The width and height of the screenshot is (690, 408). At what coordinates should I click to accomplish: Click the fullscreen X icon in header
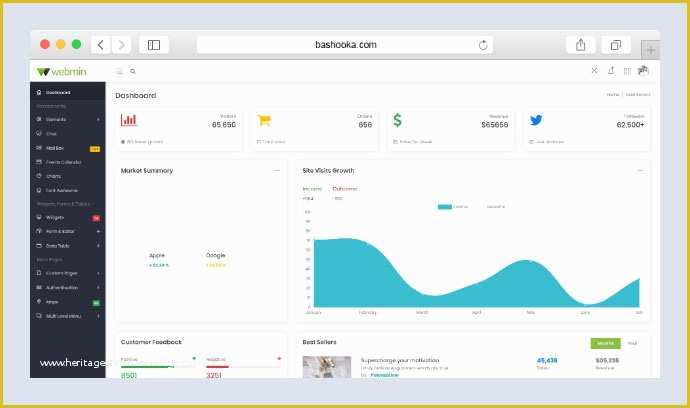pos(595,70)
